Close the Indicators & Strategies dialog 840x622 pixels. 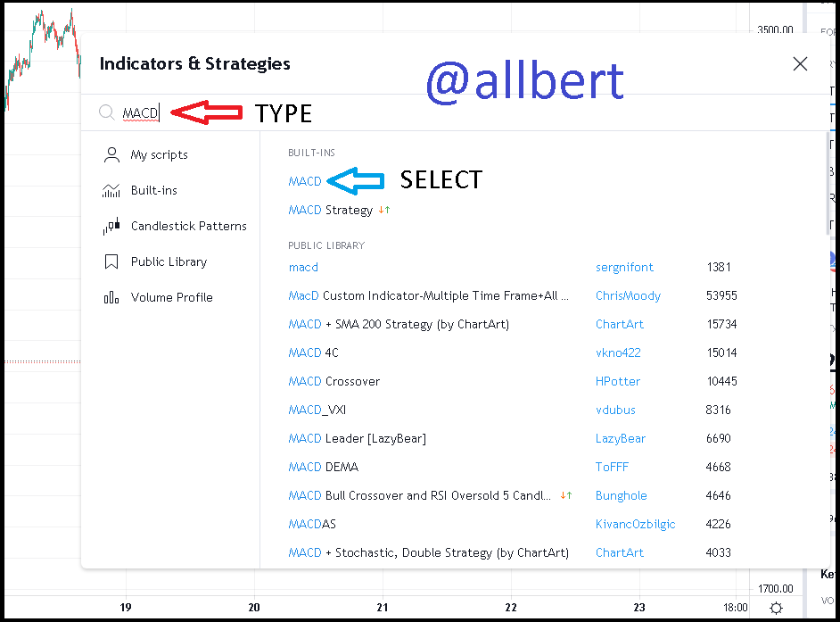(801, 64)
